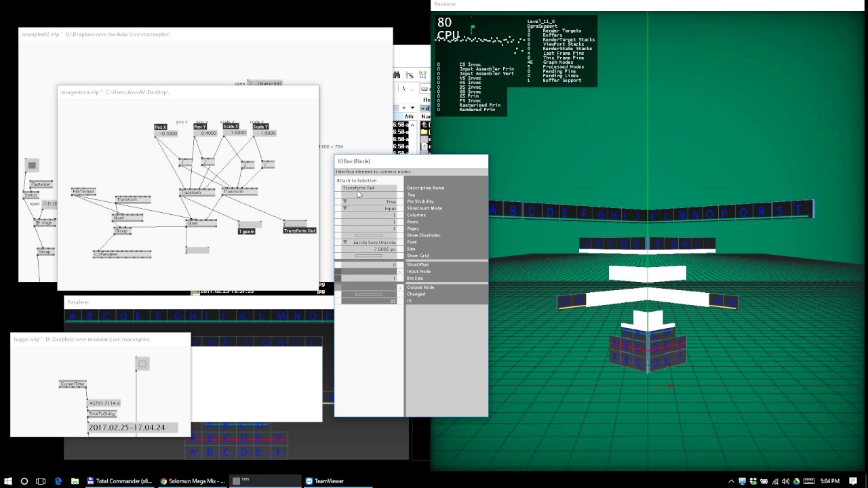
Task: Click the Pos Y value 0.4000
Action: (205, 133)
